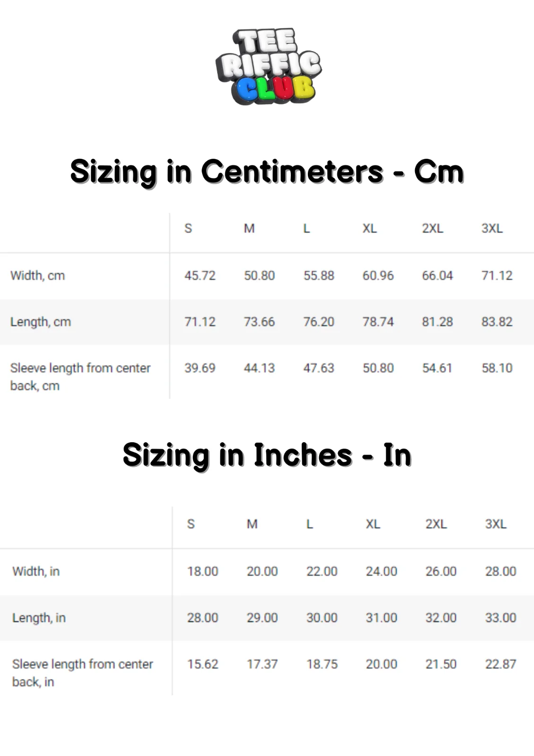Select the Sizing in Centimeters heading
Screen dimensions: 534x756
267,172
